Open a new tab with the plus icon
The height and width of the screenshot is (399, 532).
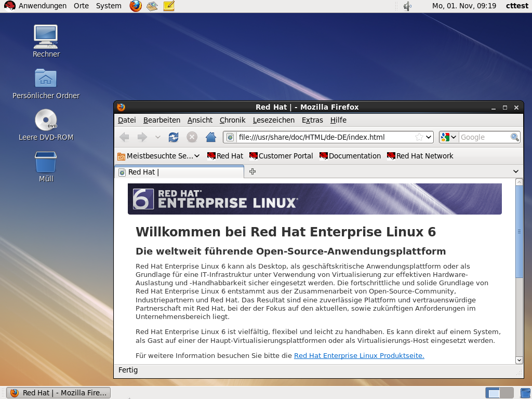252,171
